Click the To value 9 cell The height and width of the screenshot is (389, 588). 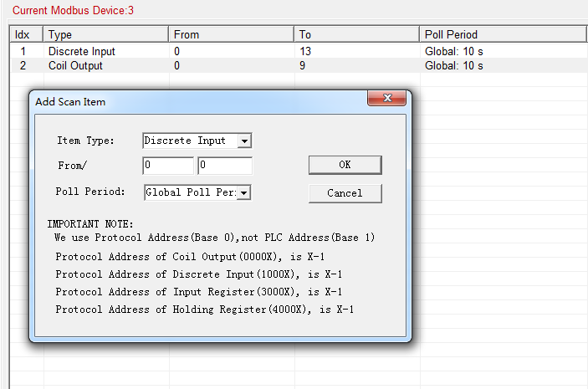303,65
